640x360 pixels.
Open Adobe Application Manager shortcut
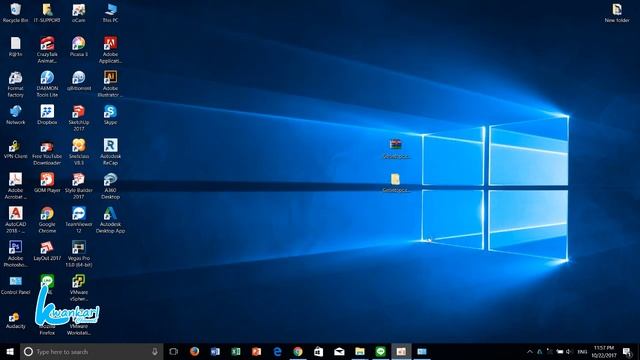pyautogui.click(x=110, y=50)
